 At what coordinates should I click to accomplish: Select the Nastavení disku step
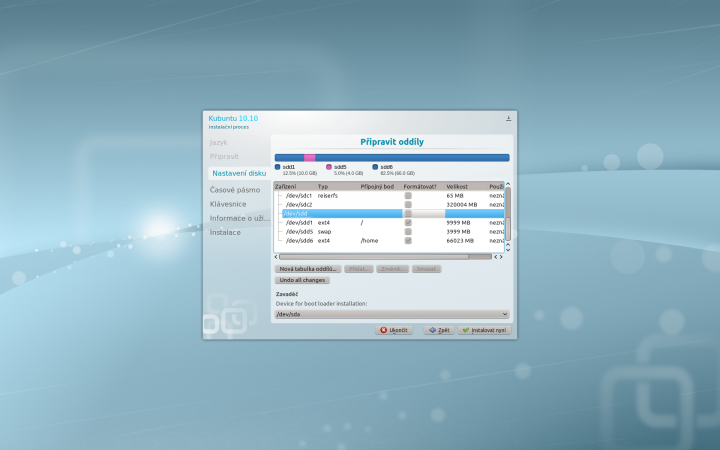(239, 174)
